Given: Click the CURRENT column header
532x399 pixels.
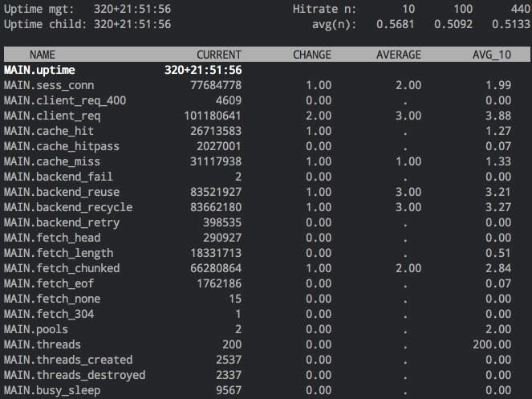Looking at the screenshot, I should tap(218, 55).
